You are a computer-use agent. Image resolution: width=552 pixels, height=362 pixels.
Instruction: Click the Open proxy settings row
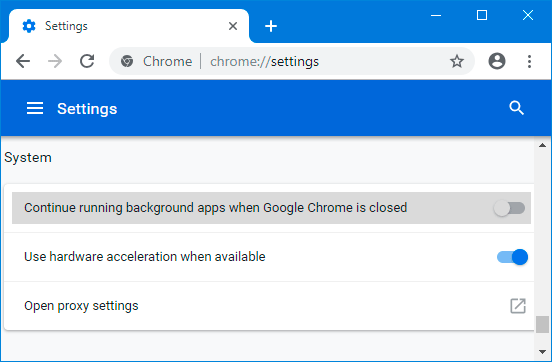pyautogui.click(x=269, y=306)
